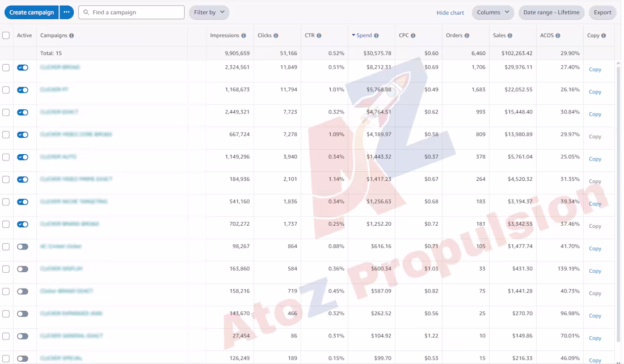Sort by the Sales column header

(499, 35)
